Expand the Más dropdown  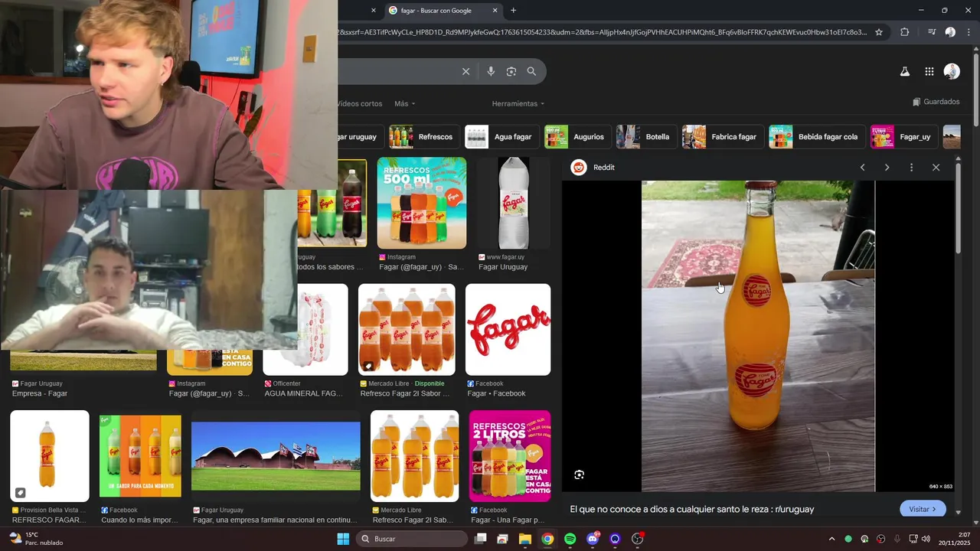tap(404, 103)
